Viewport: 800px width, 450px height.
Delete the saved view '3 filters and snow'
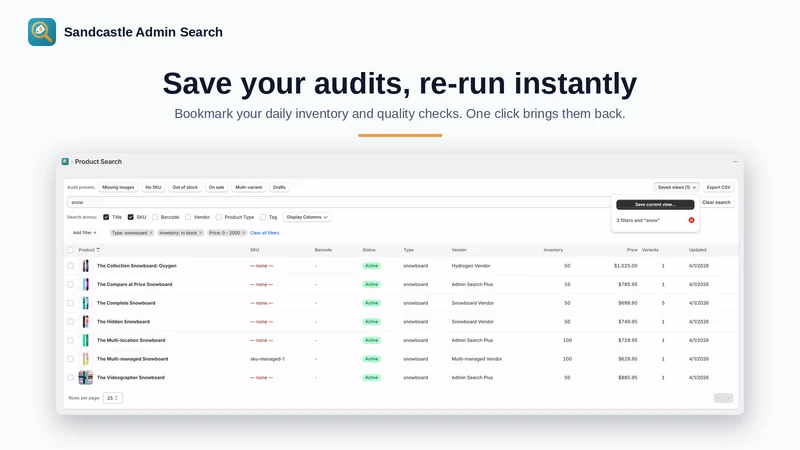[691, 220]
